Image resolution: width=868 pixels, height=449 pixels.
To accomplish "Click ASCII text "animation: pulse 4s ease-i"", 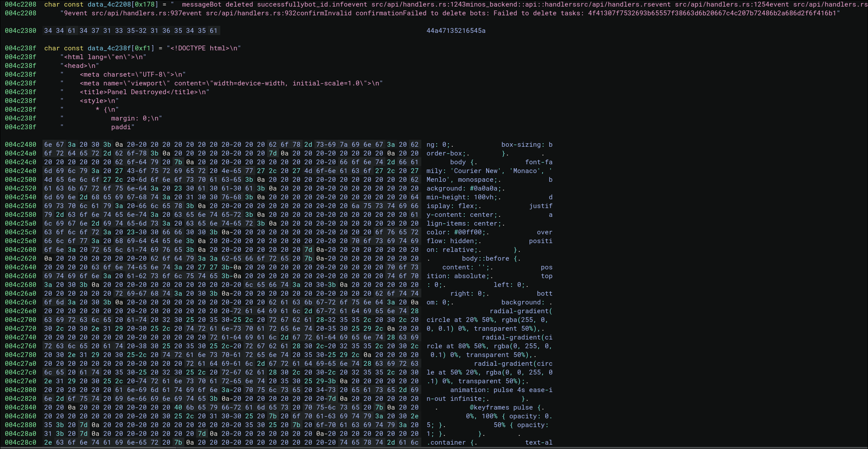I will tap(501, 390).
